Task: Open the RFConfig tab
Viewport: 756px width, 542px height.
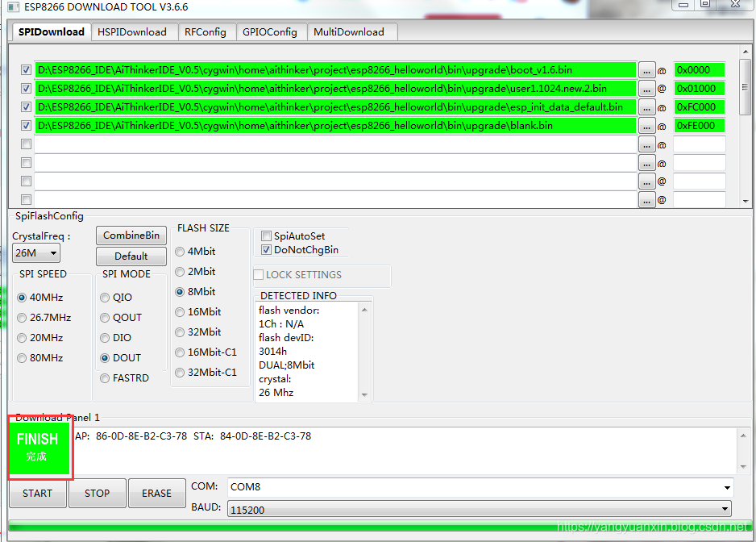Action: click(x=206, y=31)
